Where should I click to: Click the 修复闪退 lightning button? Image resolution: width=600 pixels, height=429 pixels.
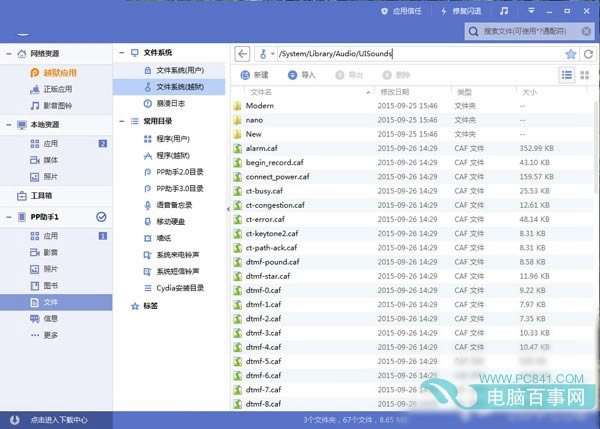[x=461, y=11]
